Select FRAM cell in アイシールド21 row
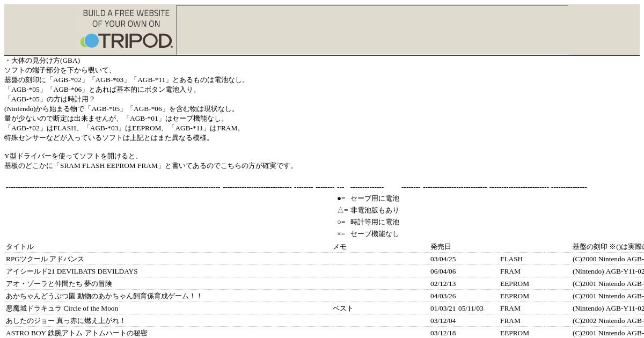644x338 pixels. click(510, 271)
